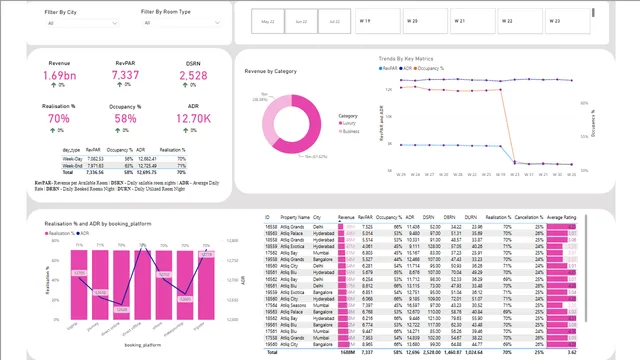Image resolution: width=640 pixels, height=360 pixels.
Task: Sort table by DSRN column header
Action: [x=429, y=218]
